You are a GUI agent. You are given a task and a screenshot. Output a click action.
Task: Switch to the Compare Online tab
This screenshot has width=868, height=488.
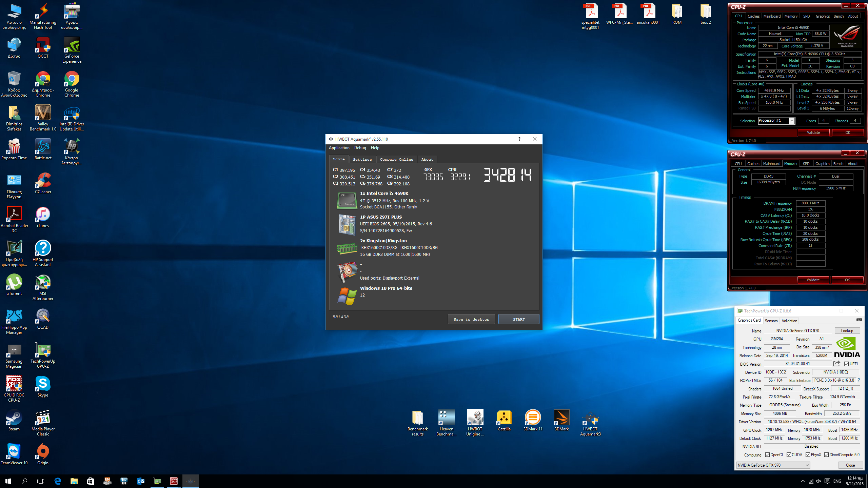396,159
